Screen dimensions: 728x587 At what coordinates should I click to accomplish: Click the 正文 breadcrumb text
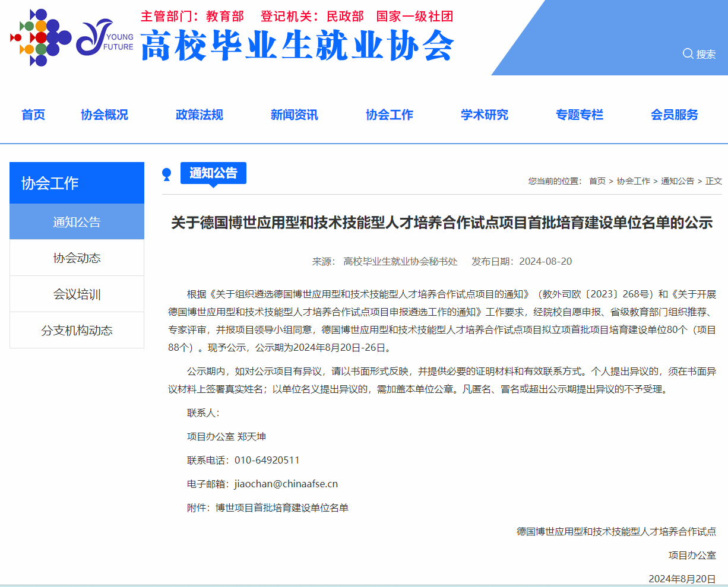tap(714, 181)
